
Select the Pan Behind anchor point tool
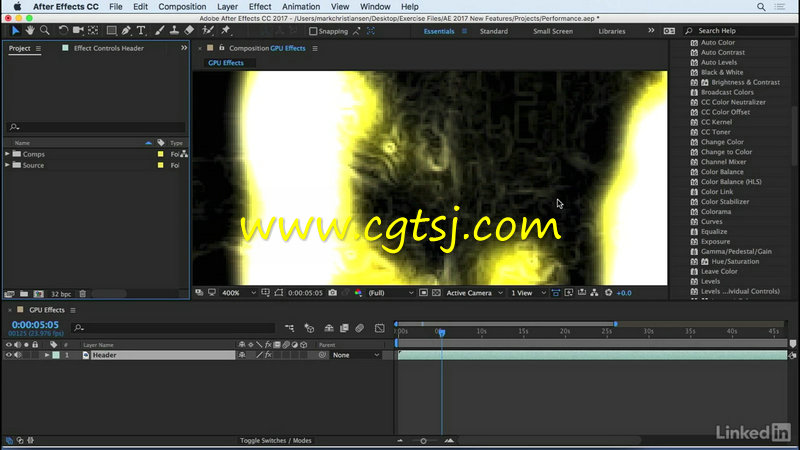click(x=93, y=31)
